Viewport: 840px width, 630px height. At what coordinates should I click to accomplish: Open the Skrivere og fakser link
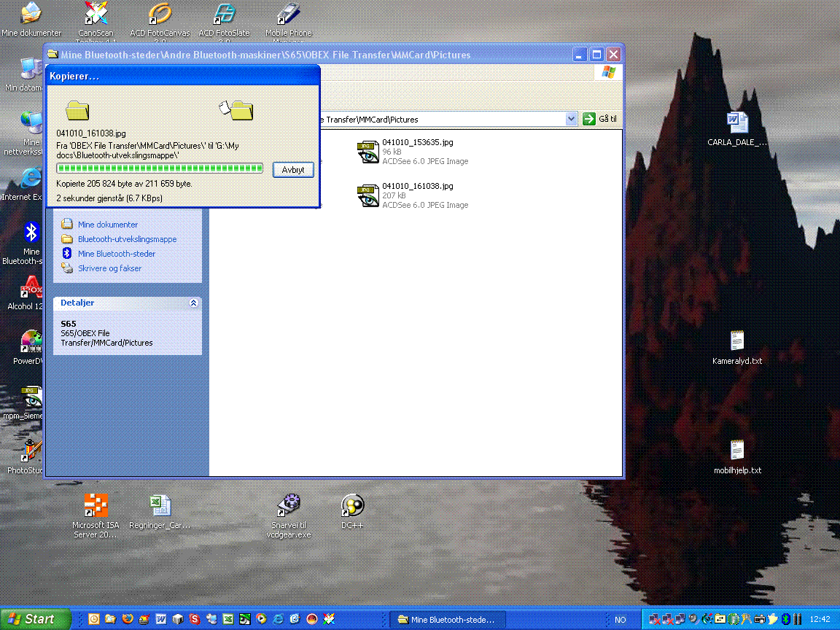click(109, 268)
